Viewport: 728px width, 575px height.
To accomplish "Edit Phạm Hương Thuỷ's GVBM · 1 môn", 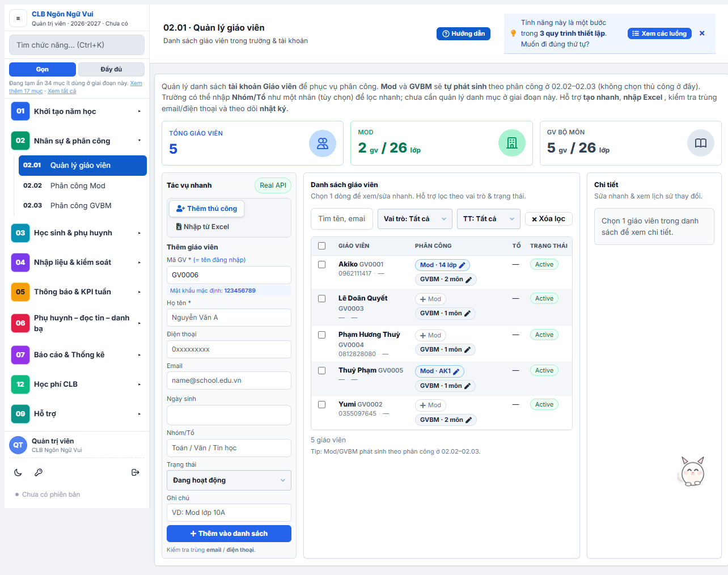I will (445, 349).
